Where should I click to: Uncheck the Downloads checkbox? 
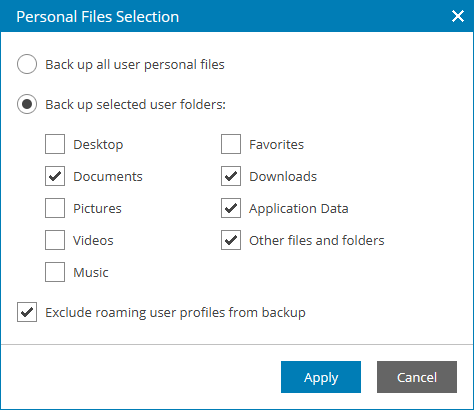click(231, 176)
